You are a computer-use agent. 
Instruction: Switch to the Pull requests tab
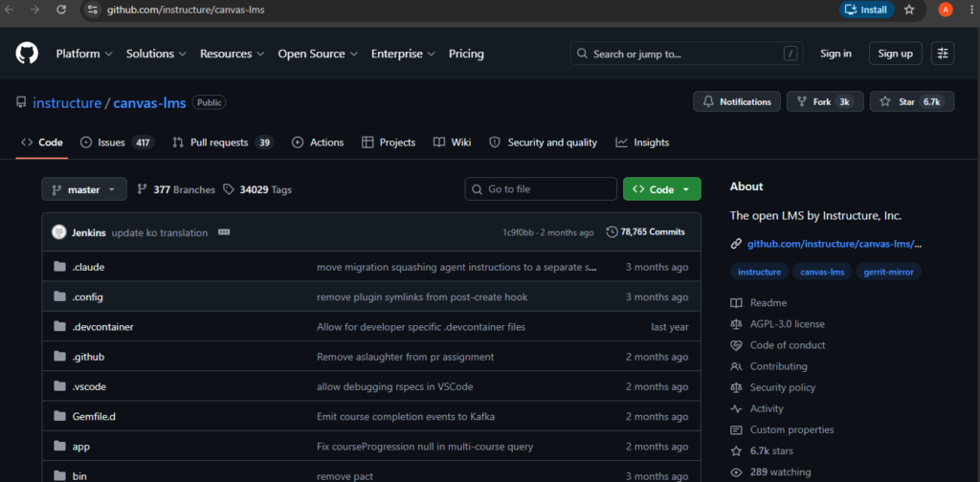tap(223, 142)
